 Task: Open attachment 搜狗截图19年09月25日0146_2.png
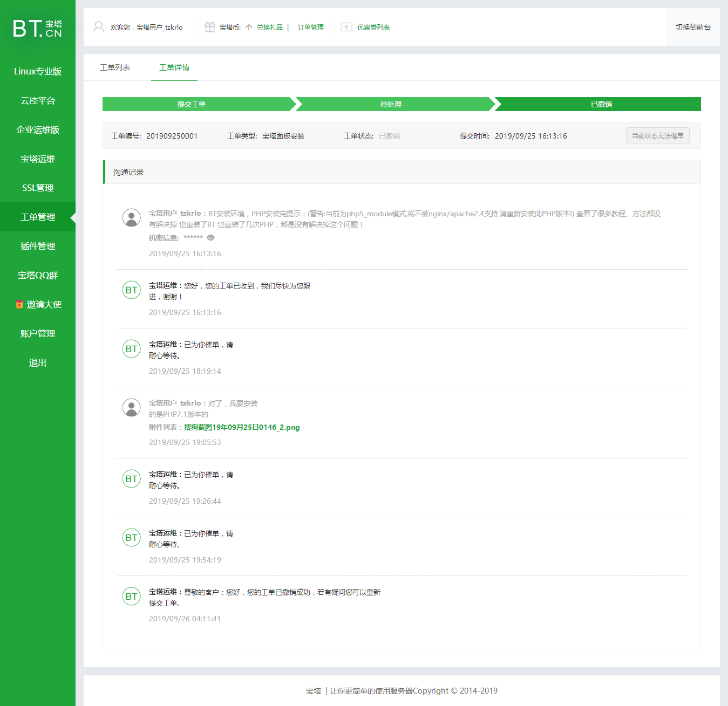[242, 427]
